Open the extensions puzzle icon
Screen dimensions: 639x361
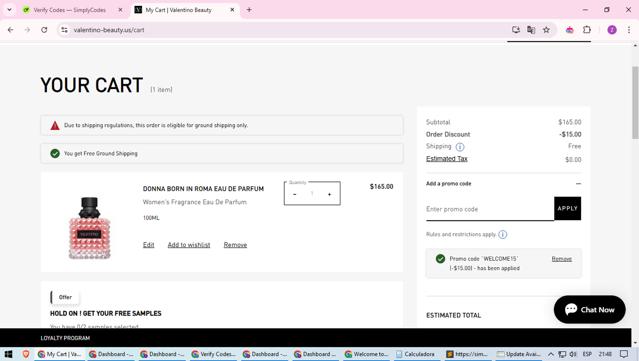click(x=586, y=30)
